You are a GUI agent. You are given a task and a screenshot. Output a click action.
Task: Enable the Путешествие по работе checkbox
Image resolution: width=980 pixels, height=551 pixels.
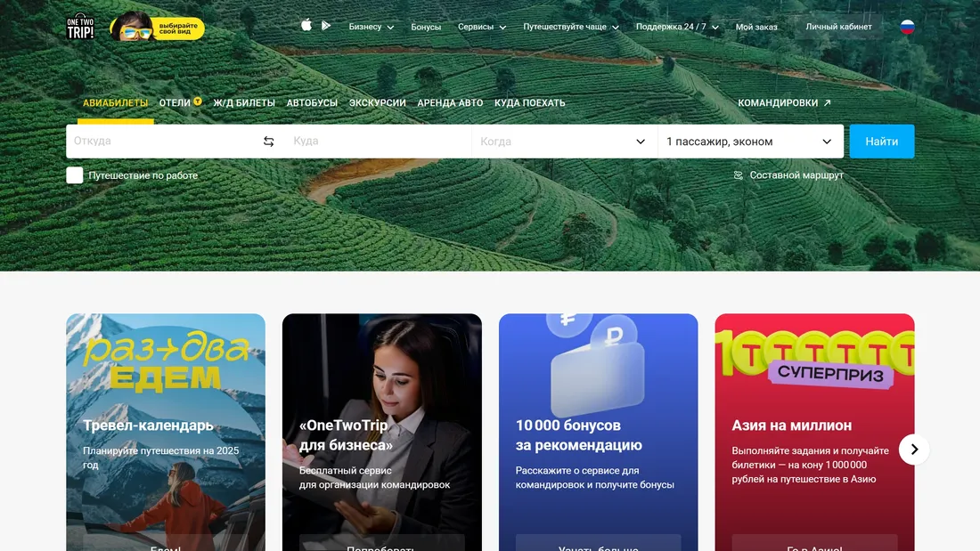pos(74,175)
